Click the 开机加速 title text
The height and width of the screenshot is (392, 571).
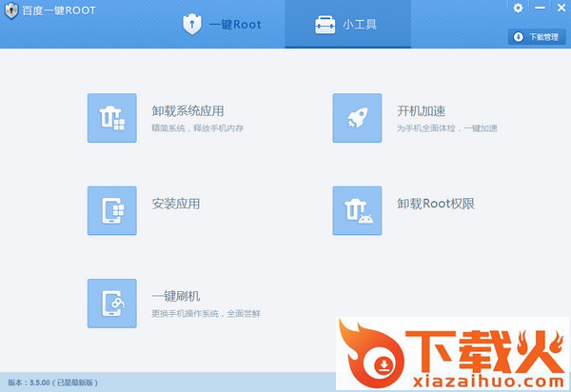pos(422,110)
